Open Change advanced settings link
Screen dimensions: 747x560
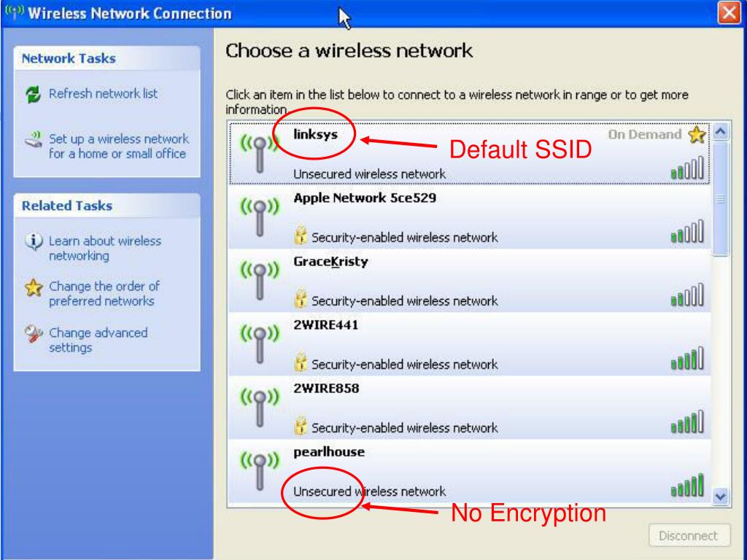(98, 340)
